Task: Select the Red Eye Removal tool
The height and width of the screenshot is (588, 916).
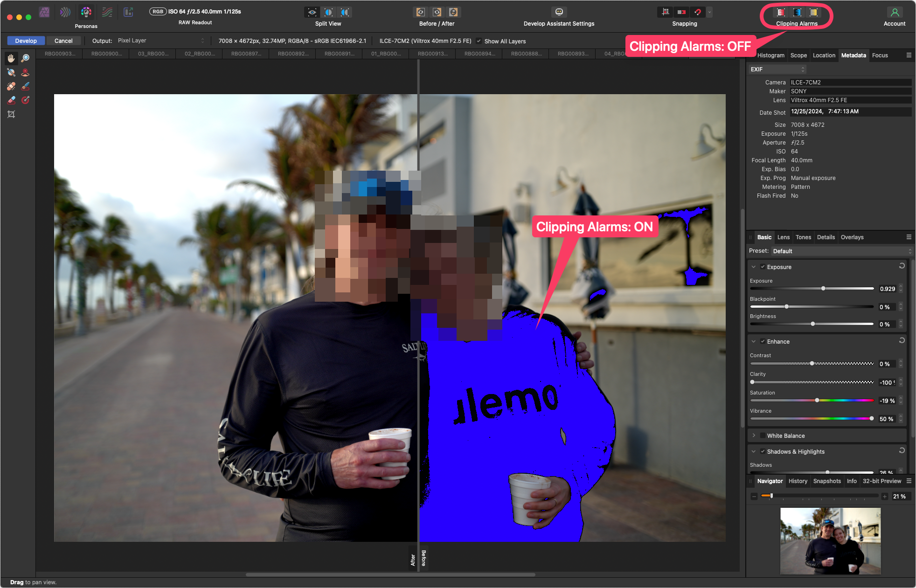Action: point(26,72)
